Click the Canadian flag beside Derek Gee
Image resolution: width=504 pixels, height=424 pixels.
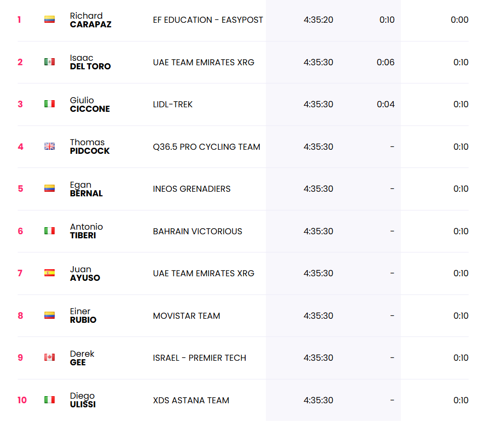coord(50,357)
